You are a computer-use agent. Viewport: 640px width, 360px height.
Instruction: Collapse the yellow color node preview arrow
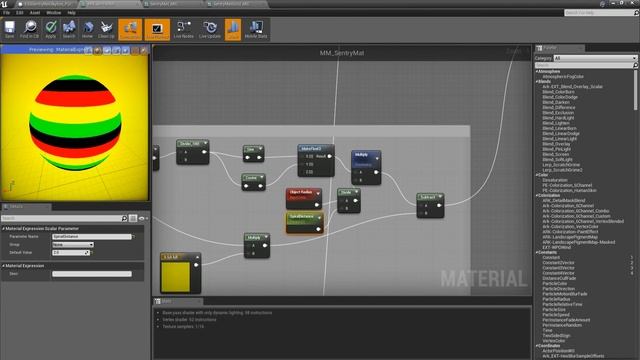pos(197,257)
